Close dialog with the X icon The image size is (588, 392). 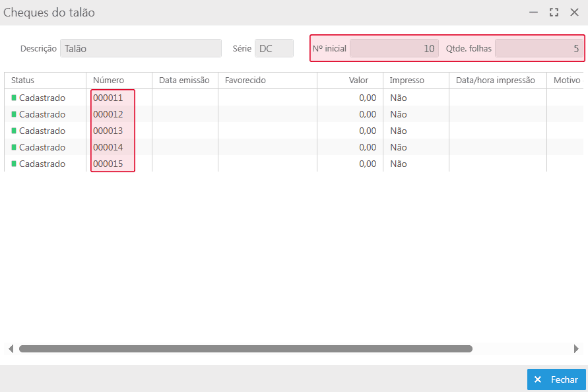[x=574, y=13]
